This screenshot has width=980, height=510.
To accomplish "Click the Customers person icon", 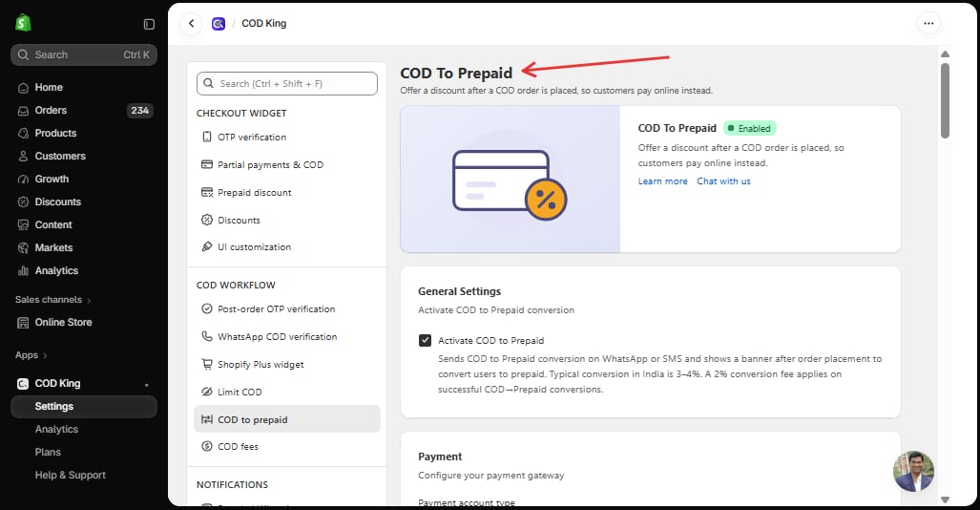I will coord(23,157).
